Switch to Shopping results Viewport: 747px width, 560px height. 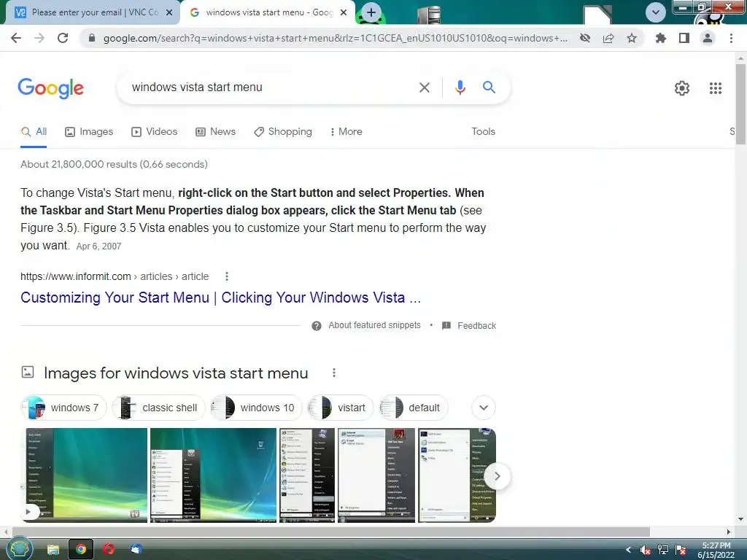click(x=283, y=132)
